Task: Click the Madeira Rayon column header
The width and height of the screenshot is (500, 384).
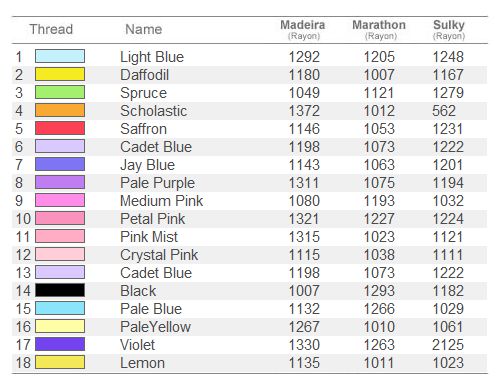Action: click(303, 29)
